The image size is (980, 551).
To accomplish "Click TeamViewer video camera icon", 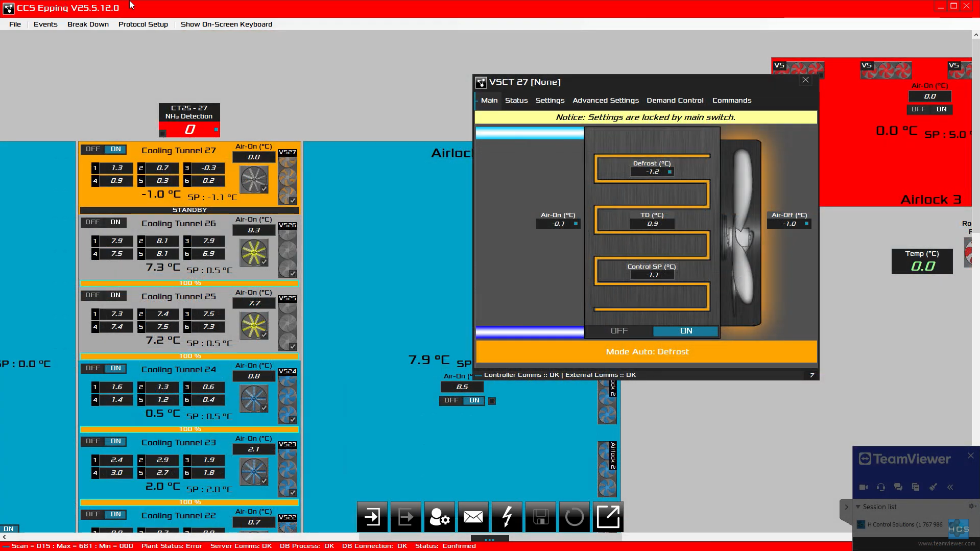I will tap(864, 487).
